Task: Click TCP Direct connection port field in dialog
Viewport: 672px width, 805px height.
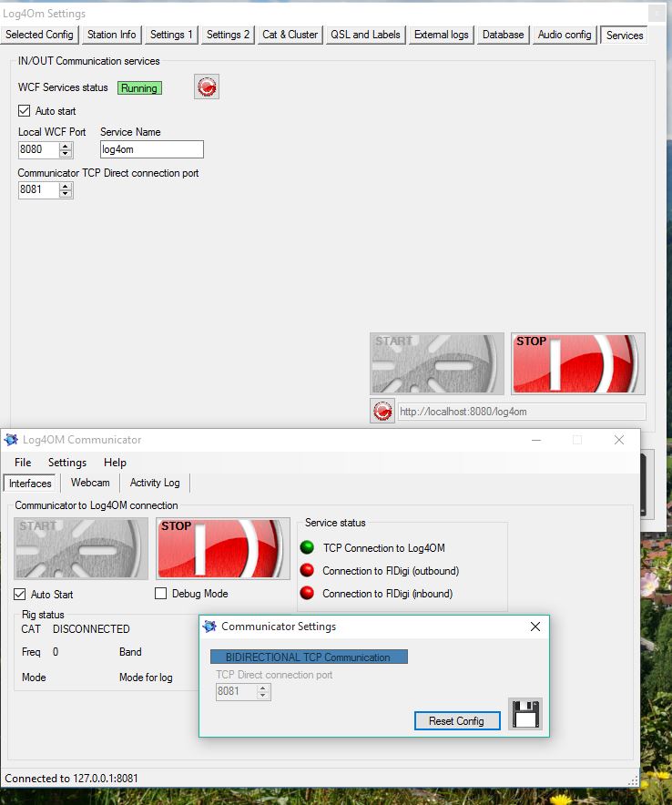Action: [x=236, y=691]
